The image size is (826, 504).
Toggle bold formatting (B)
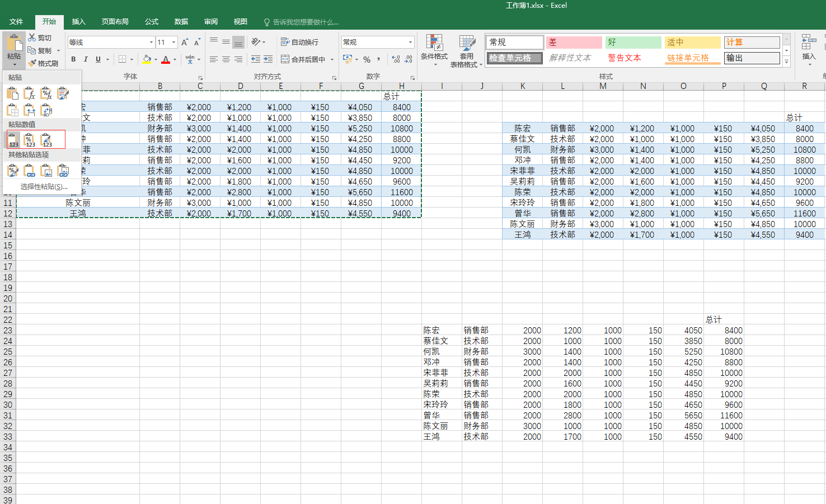point(73,59)
